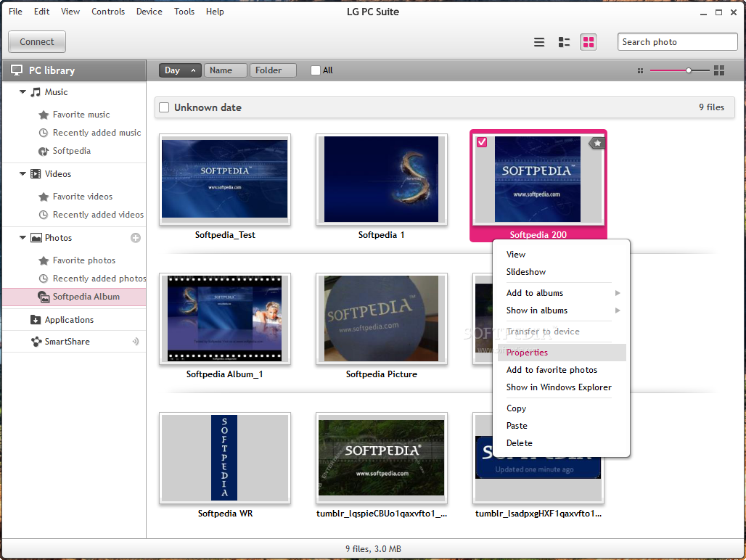
Task: Select the Softpedia_Test thumbnail
Action: point(224,179)
